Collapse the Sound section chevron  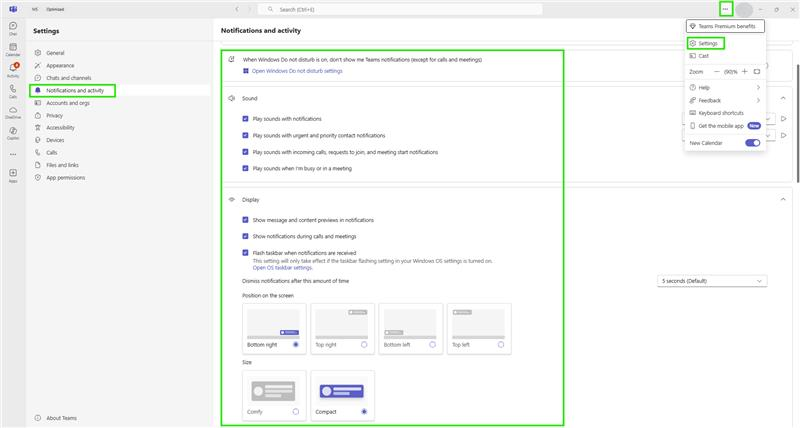tap(783, 98)
